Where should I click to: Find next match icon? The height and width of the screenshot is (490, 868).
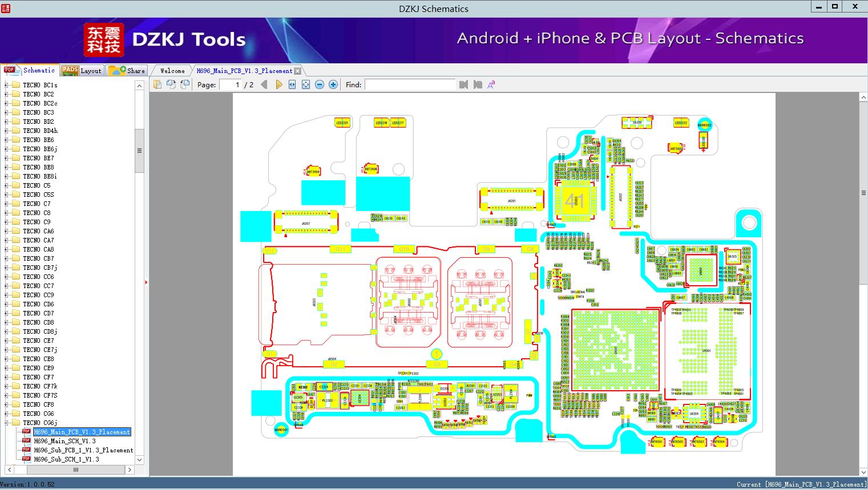pyautogui.click(x=478, y=84)
